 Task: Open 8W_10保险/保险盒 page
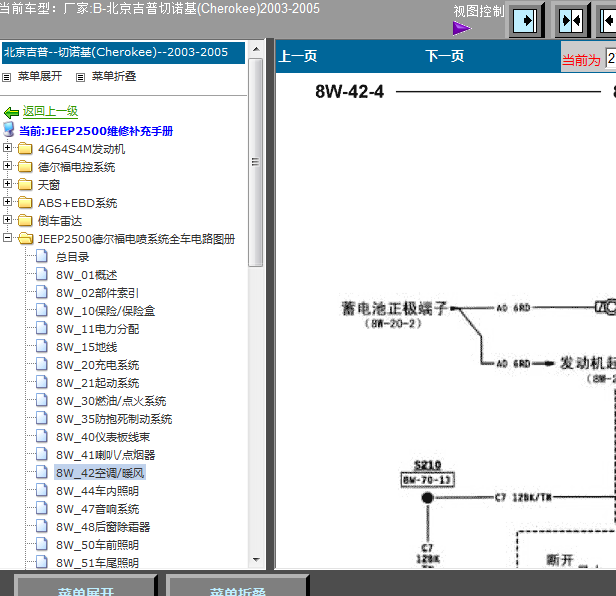coord(105,311)
